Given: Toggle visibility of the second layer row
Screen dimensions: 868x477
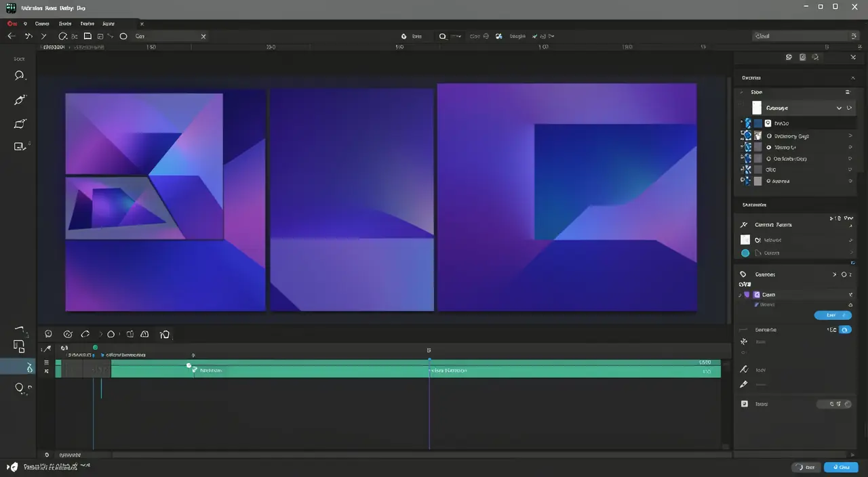Looking at the screenshot, I should tap(748, 136).
